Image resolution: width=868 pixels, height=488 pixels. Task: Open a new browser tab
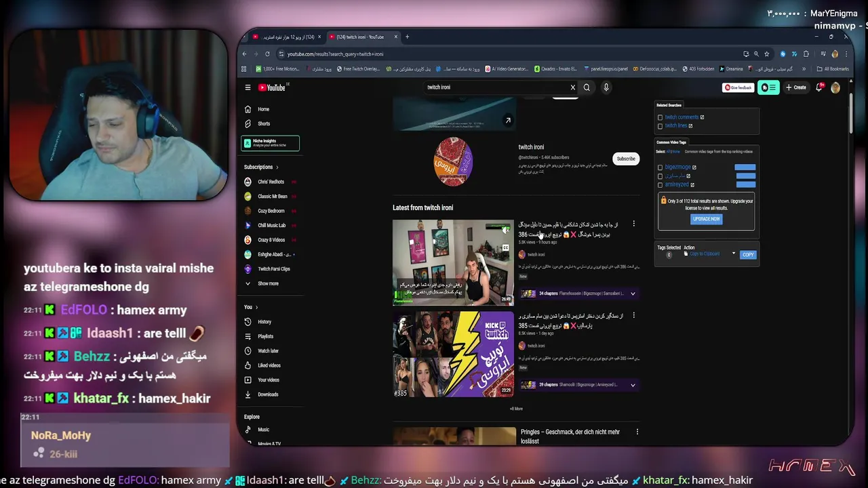pos(407,37)
